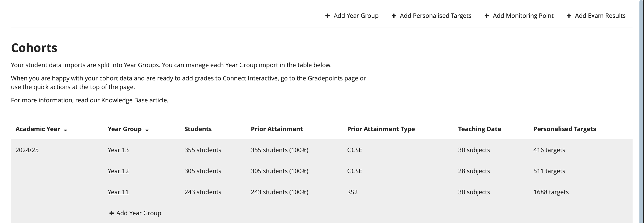This screenshot has width=644, height=223.
Task: Click the Year Group column header text
Action: 124,129
